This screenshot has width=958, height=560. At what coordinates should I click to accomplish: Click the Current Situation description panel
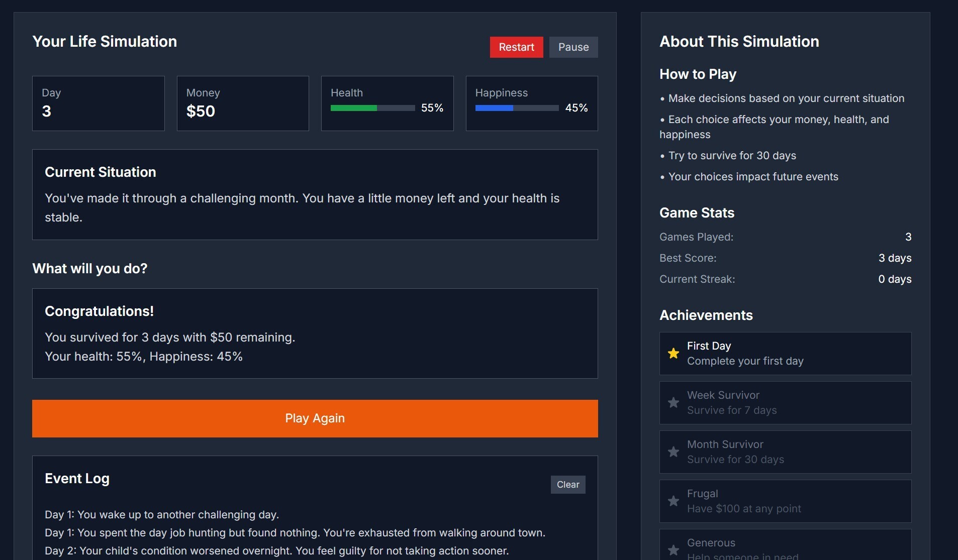click(315, 195)
